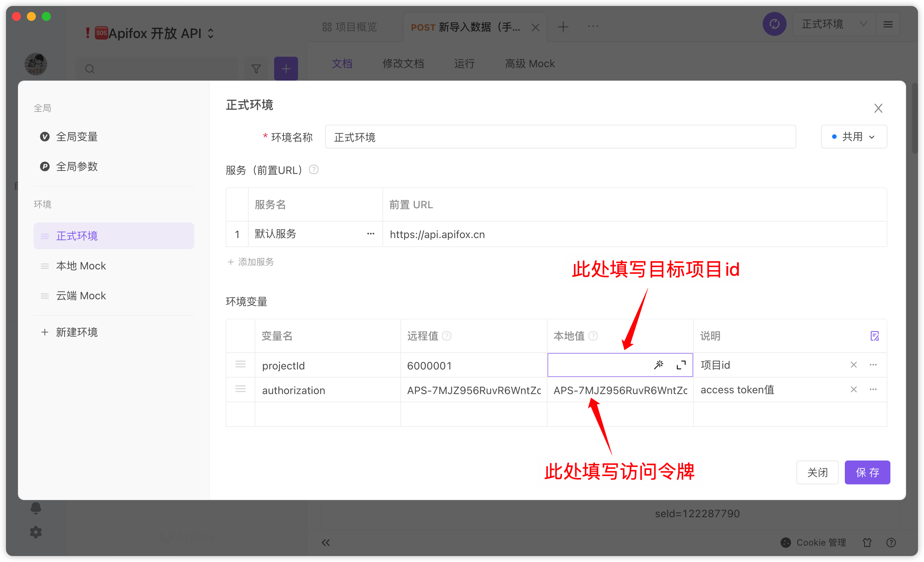Open notifications bell icon

(36, 508)
